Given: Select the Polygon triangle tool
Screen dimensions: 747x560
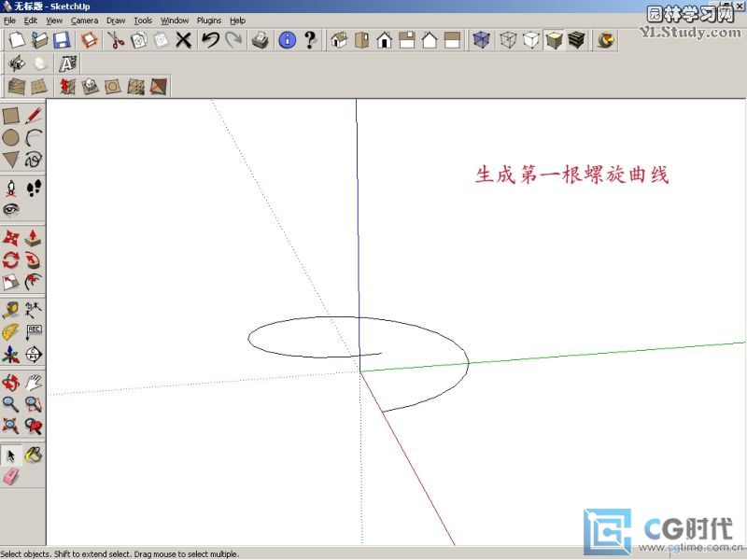Looking at the screenshot, I should (10, 160).
